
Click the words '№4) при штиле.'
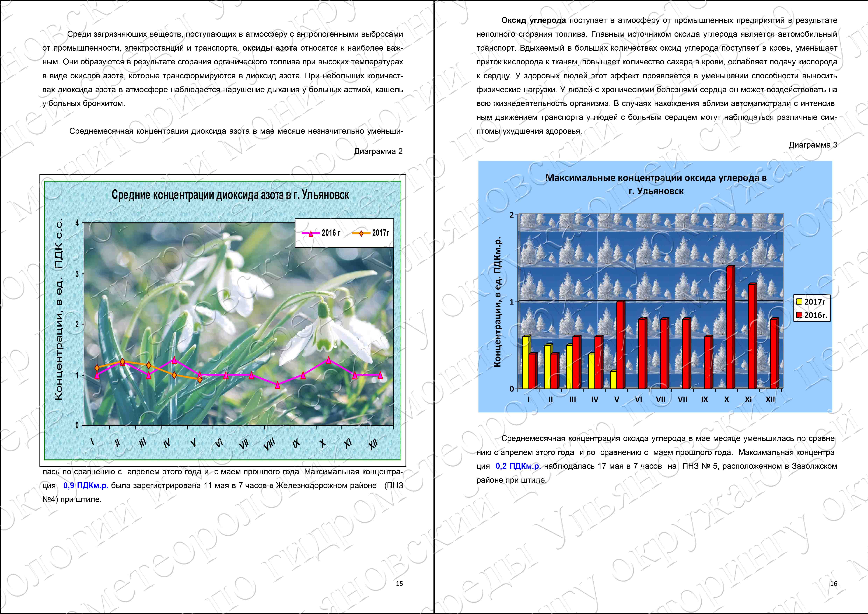(72, 499)
